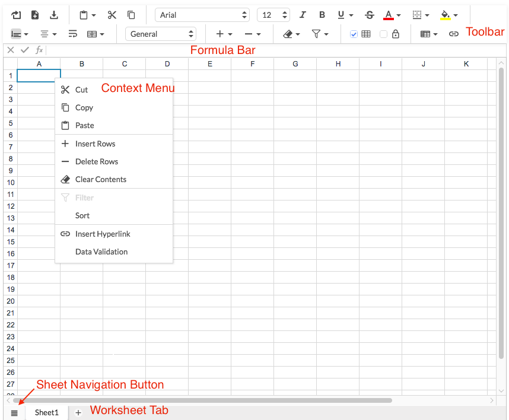Click the paste clipboard icon in the toolbar
Image resolution: width=509 pixels, height=420 pixels.
point(84,15)
